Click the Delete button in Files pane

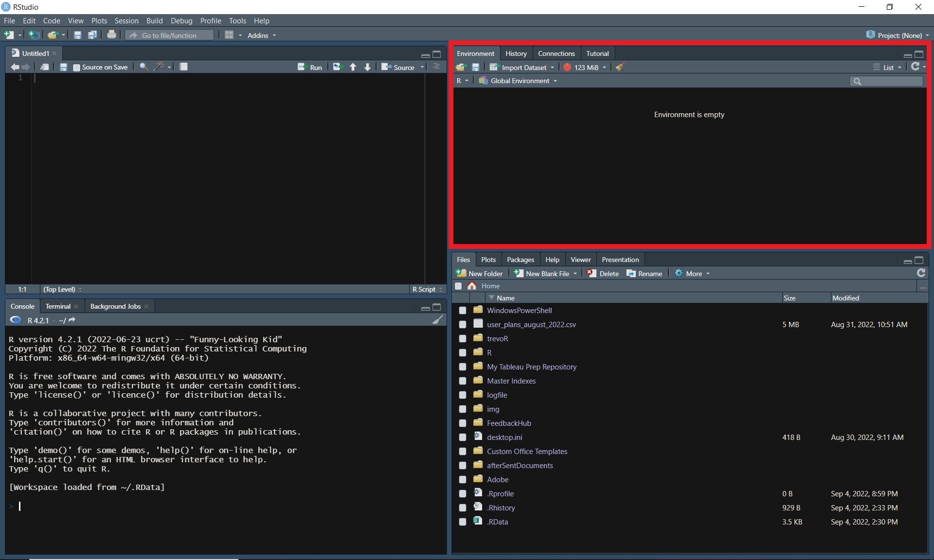(x=603, y=274)
